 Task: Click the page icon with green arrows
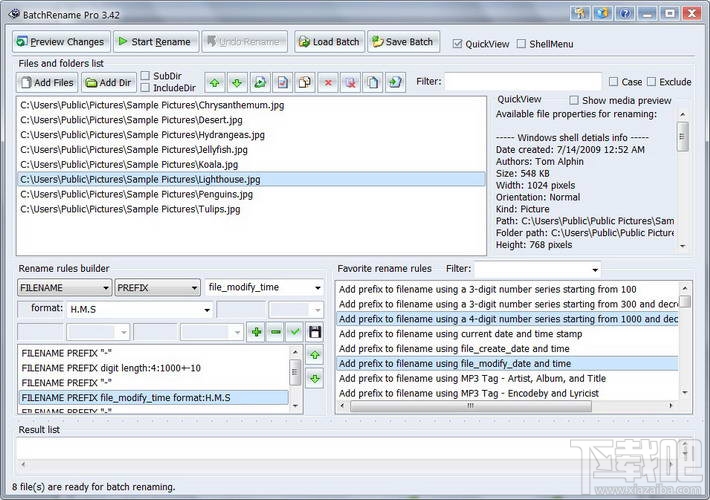[260, 82]
